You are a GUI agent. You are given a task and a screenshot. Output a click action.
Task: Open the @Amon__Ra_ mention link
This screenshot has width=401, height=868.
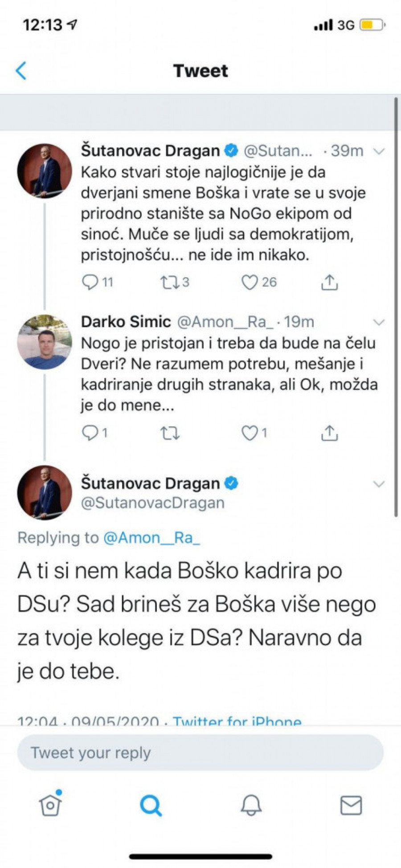point(151,538)
